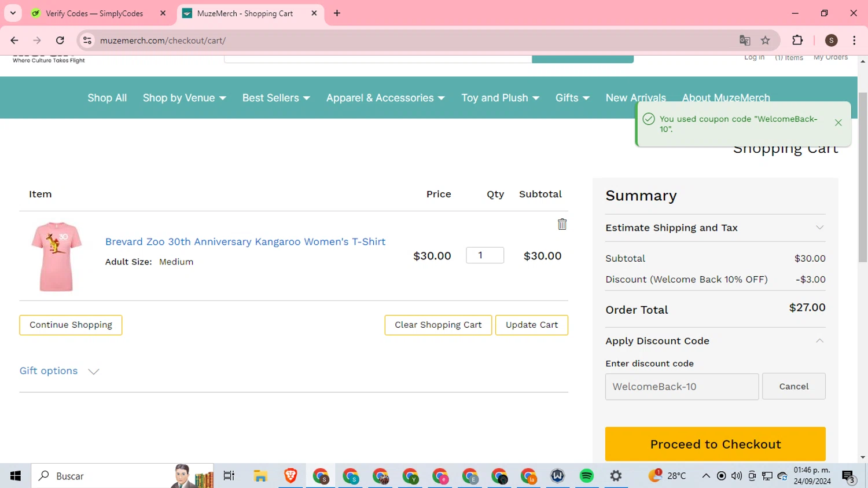Open a new browser tab

click(x=337, y=13)
